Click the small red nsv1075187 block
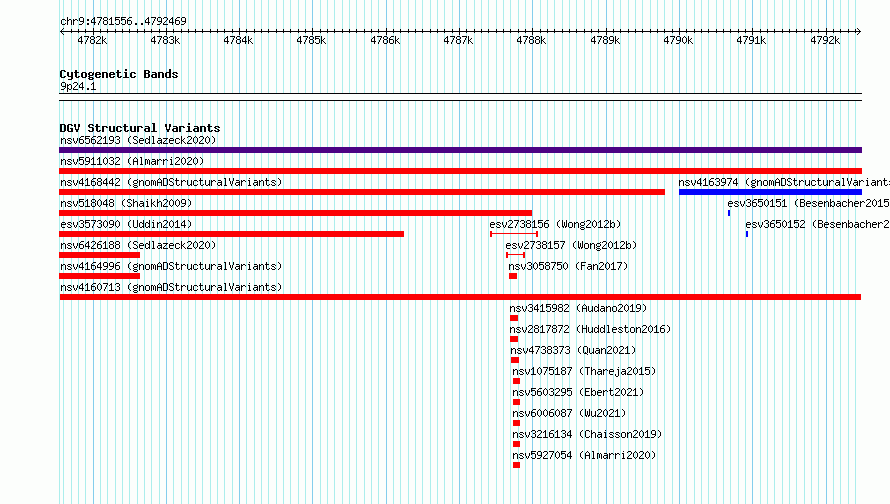 click(517, 381)
